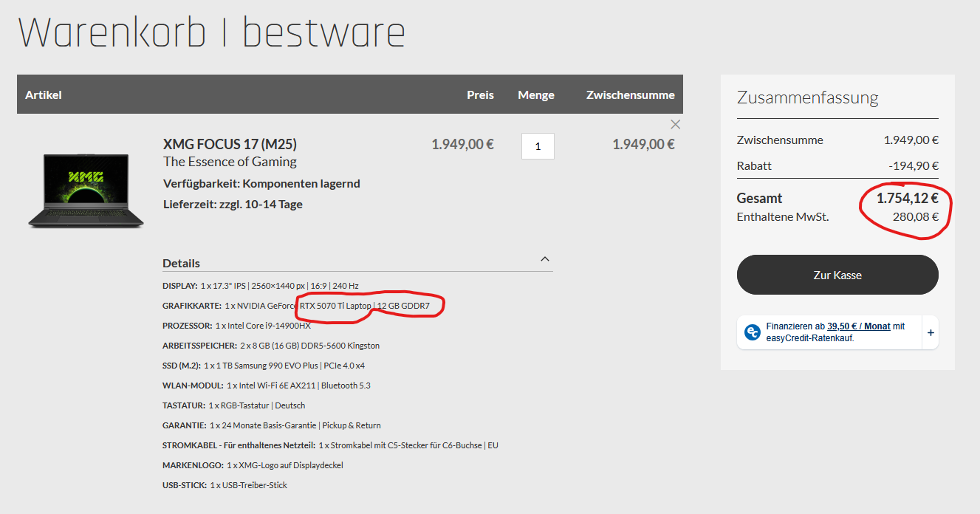This screenshot has width=980, height=514.
Task: Click the easyCredit logo icon
Action: pyautogui.click(x=753, y=332)
